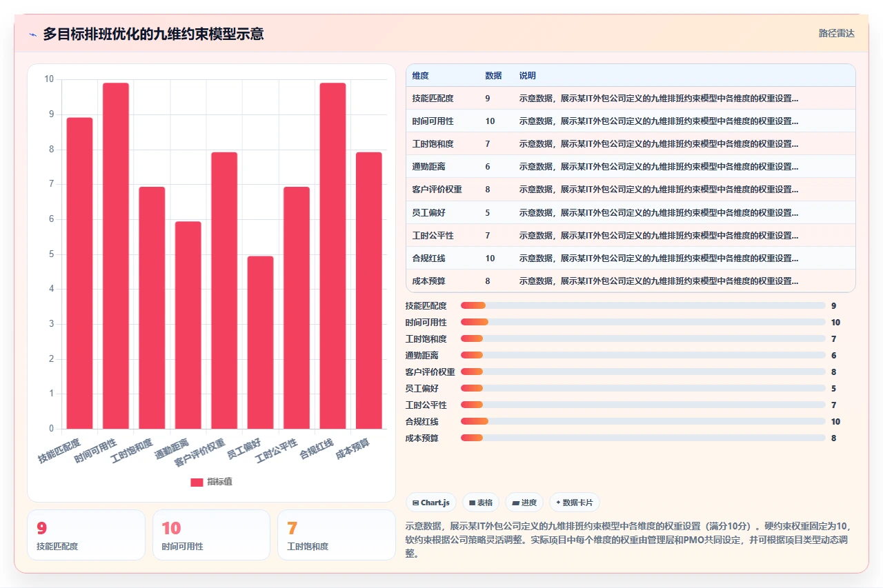The width and height of the screenshot is (883, 588).
Task: Click the 工时公平性 progress bar
Action: [x=643, y=405]
